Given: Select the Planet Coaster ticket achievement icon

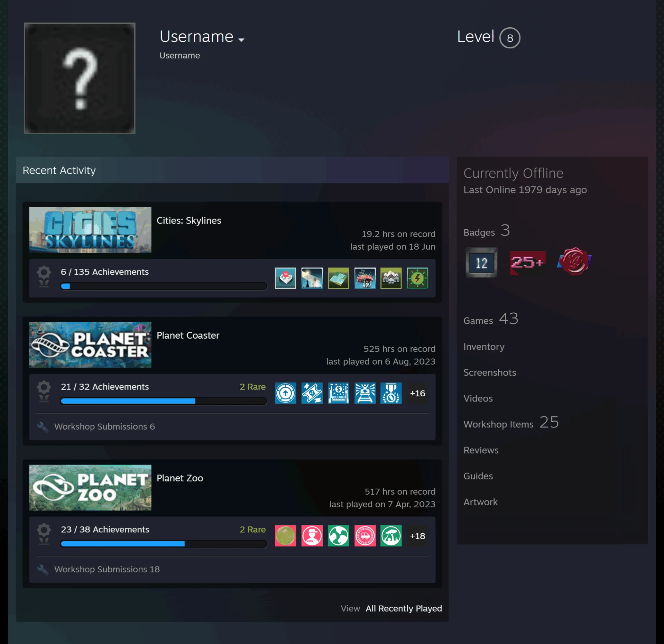Looking at the screenshot, I should (x=312, y=393).
